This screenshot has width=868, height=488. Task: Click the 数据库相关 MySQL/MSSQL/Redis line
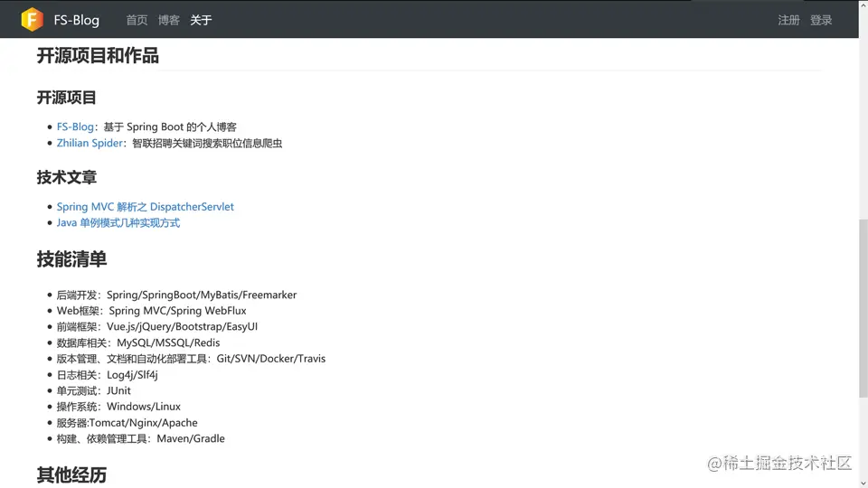[137, 343]
